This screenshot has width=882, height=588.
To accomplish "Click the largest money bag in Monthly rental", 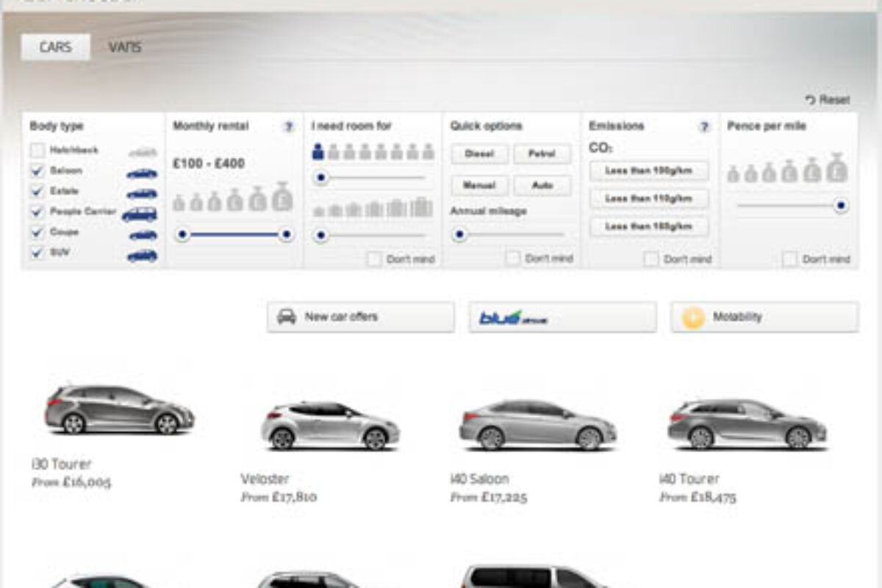I will [x=282, y=196].
